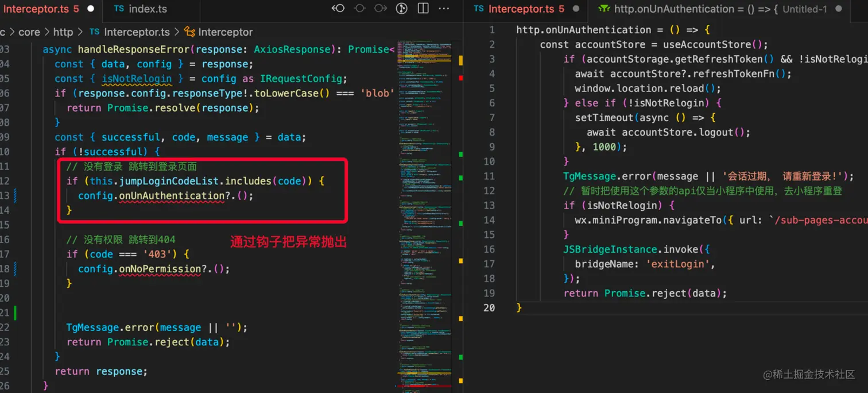
Task: Open the http breadcrumb segment
Action: coord(63,32)
